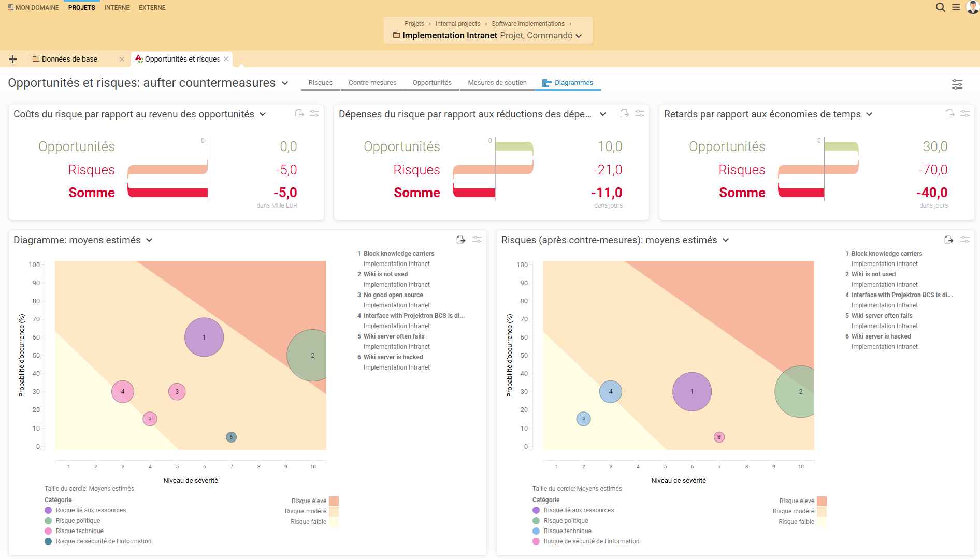980x559 pixels.
Task: Click the user avatar profile picture
Action: (972, 7)
